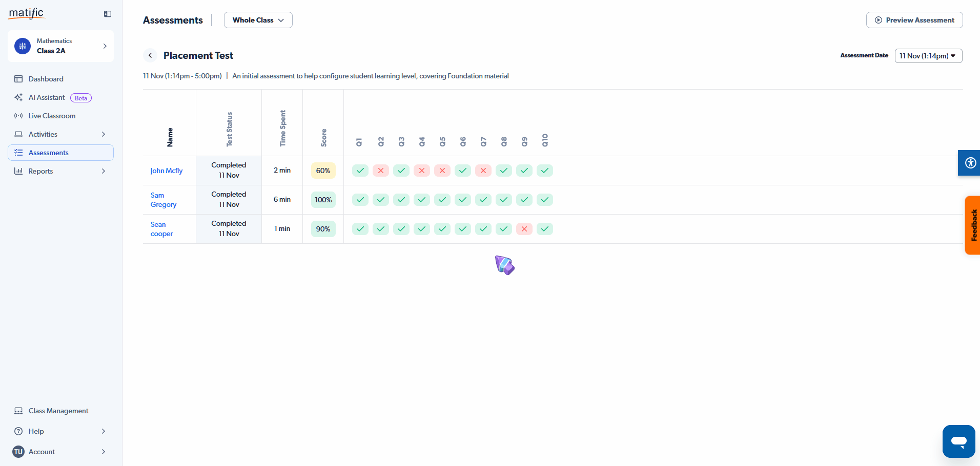Open the chat support bubble
This screenshot has height=466, width=980.
pos(958,441)
